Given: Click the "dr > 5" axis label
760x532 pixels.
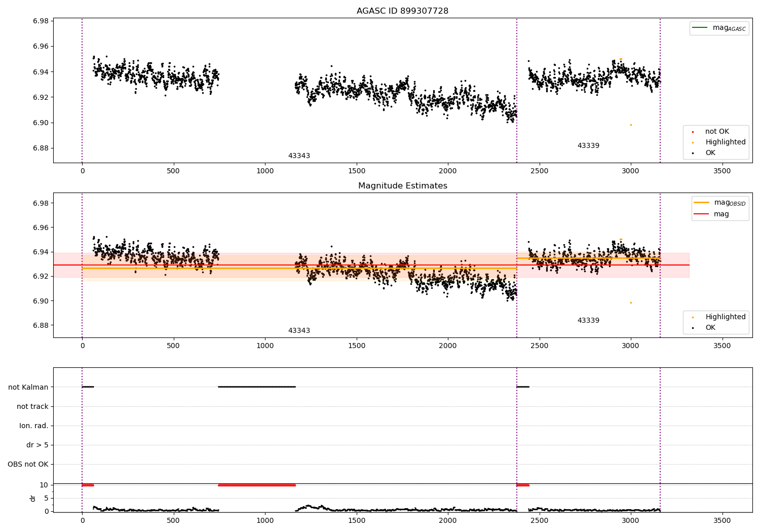Looking at the screenshot, I should coord(37,445).
